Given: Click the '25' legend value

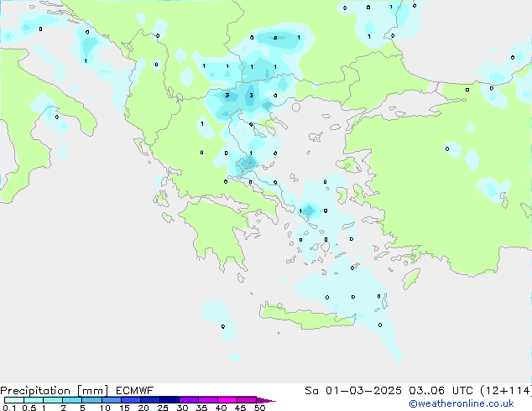Looking at the screenshot, I should coord(163,408).
